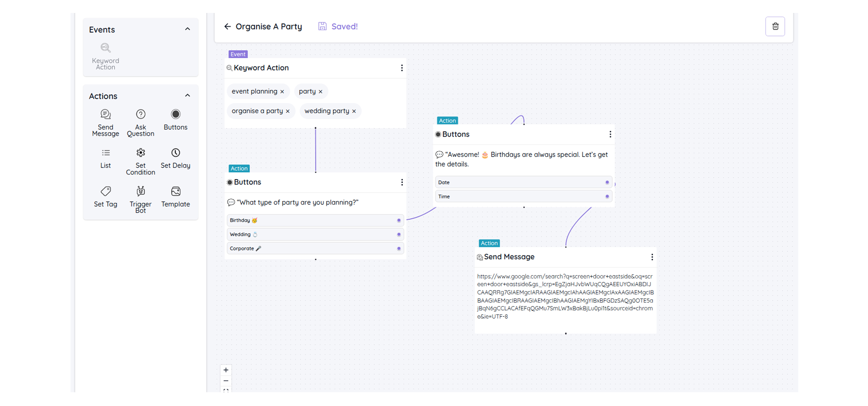
Task: Click the Keyword Action event icon
Action: (x=105, y=48)
